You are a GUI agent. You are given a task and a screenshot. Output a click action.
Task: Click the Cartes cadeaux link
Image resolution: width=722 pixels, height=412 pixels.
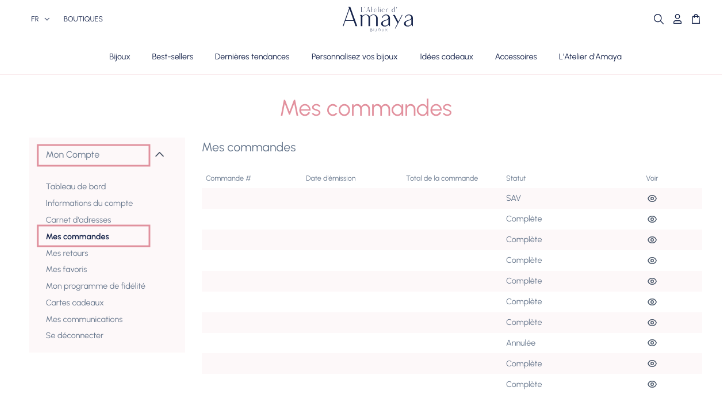pyautogui.click(x=75, y=303)
